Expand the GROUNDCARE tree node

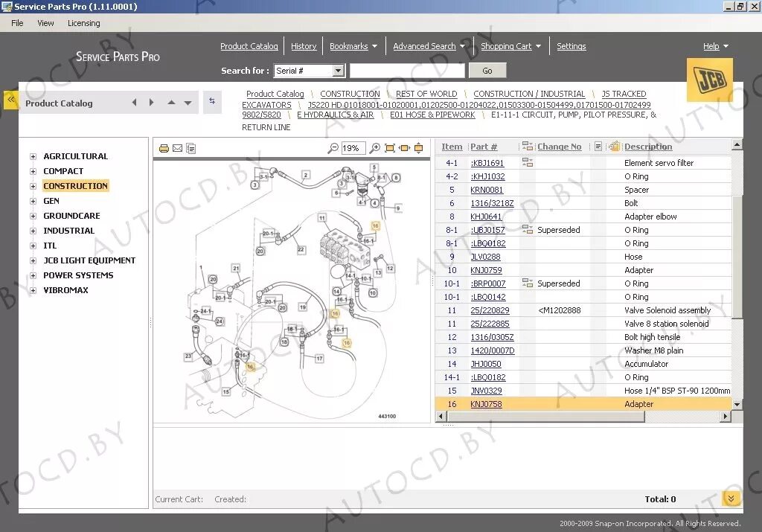(x=33, y=217)
